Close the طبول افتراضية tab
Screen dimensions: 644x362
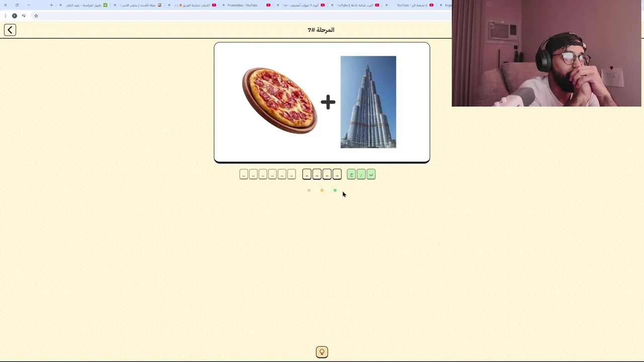coord(60,5)
